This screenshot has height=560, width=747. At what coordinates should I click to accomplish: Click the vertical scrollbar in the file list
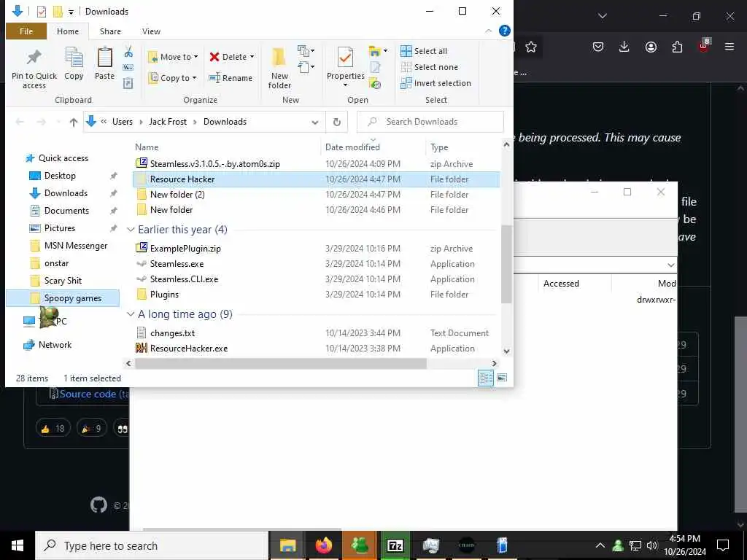tap(506, 264)
